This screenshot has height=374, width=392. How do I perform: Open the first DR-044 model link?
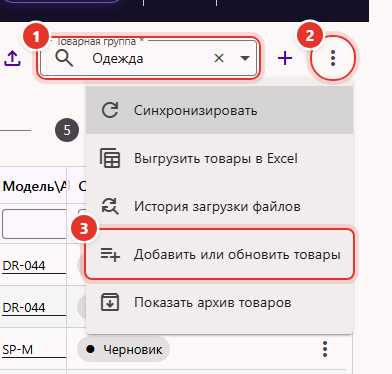24,266
